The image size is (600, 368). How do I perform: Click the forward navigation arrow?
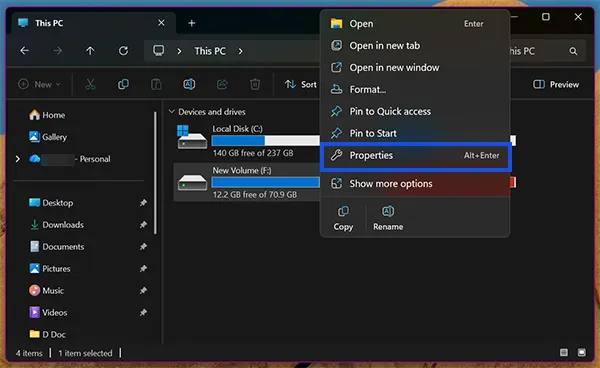tap(57, 51)
